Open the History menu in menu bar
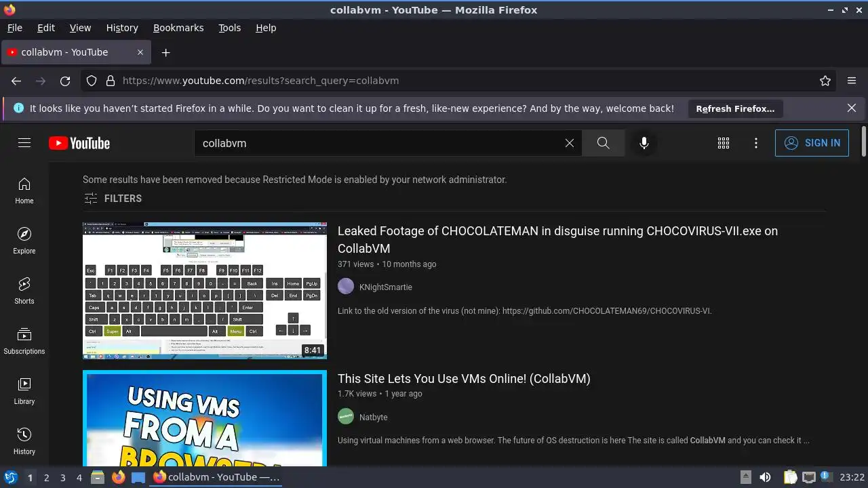Screen dimensions: 868x488 122,28
